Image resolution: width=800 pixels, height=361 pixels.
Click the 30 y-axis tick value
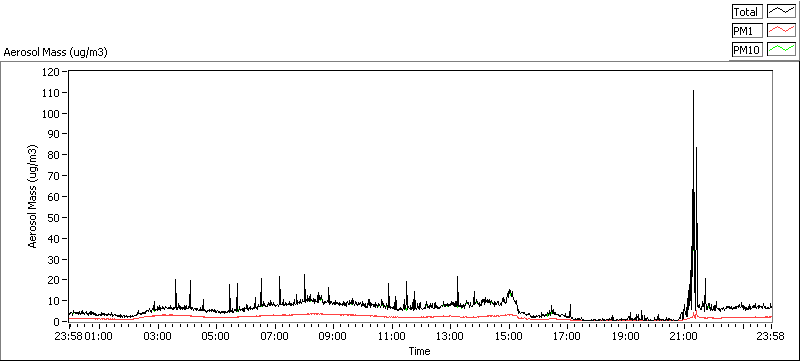[x=55, y=260]
